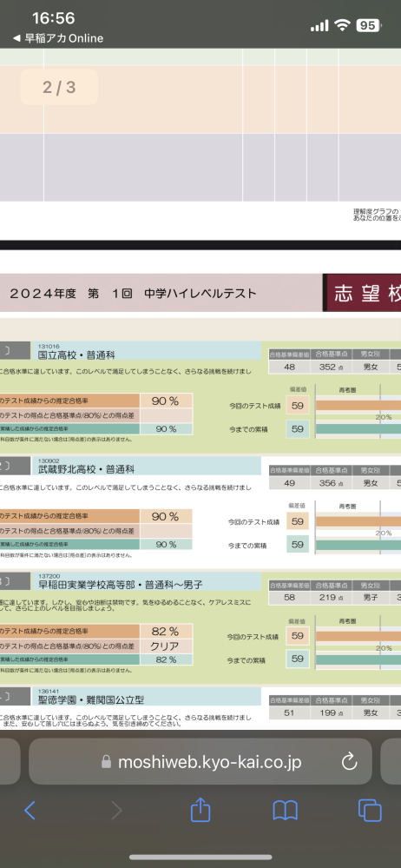Tap 早稲田実業 passing score 219点

click(331, 597)
